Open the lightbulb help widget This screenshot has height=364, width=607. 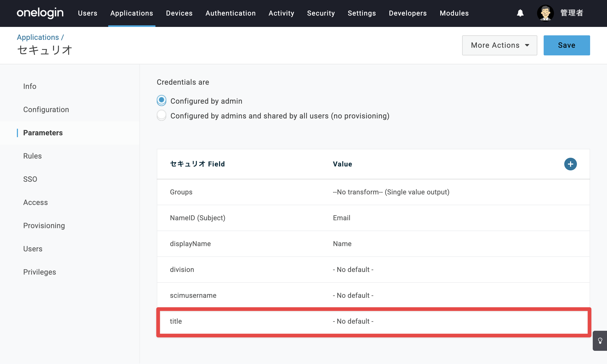coord(600,341)
